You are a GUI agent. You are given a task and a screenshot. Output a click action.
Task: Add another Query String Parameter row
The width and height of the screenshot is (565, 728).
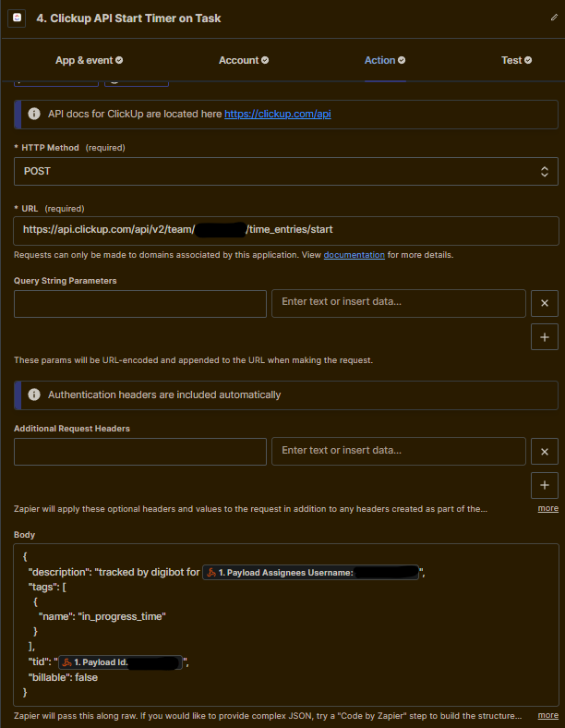tap(545, 336)
